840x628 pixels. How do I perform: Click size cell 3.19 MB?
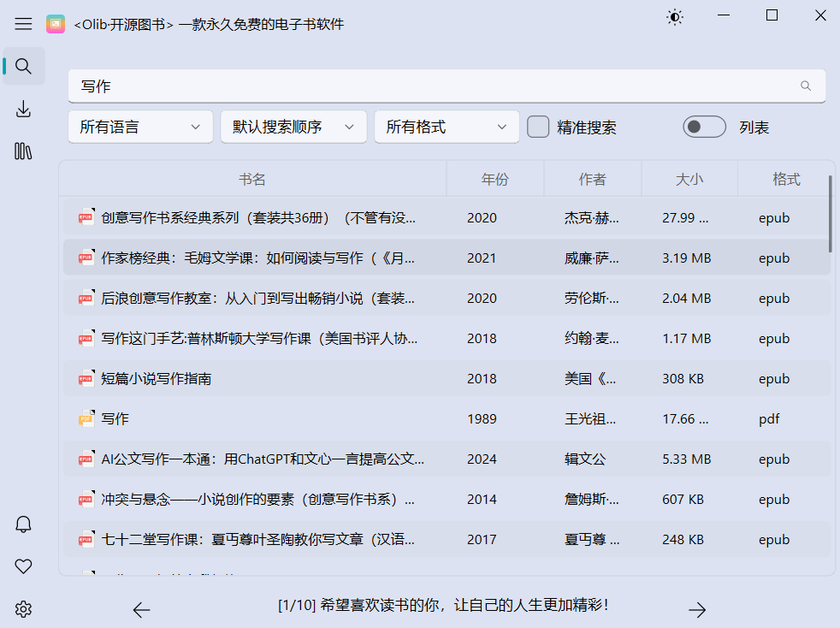coord(686,258)
